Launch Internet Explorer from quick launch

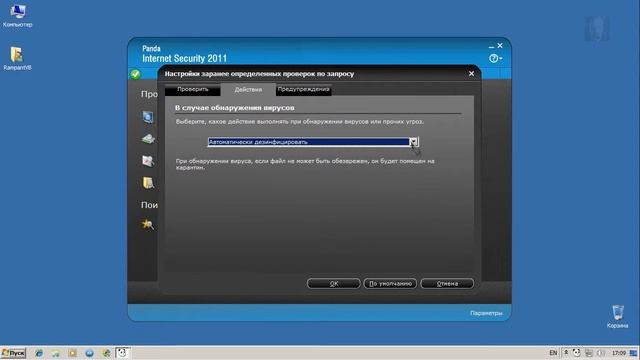[39, 353]
